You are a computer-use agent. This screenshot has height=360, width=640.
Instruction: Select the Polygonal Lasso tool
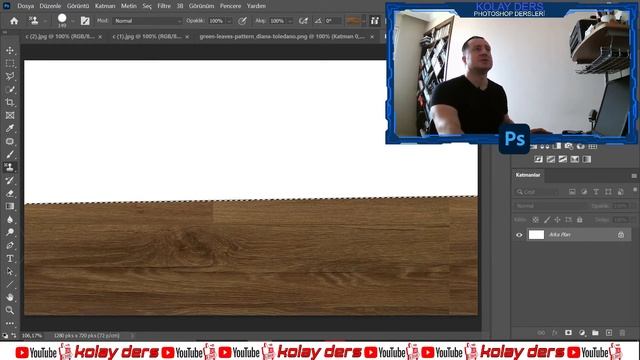click(x=10, y=76)
